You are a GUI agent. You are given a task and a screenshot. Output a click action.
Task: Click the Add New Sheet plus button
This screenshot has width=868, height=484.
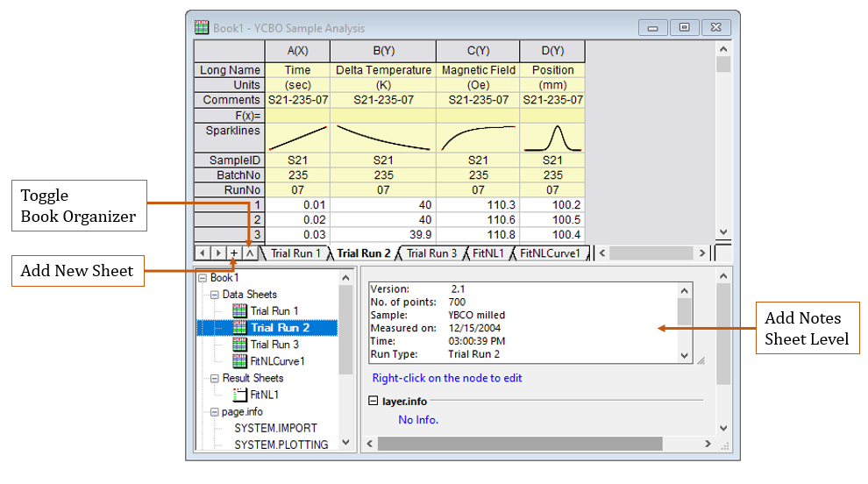pyautogui.click(x=234, y=253)
